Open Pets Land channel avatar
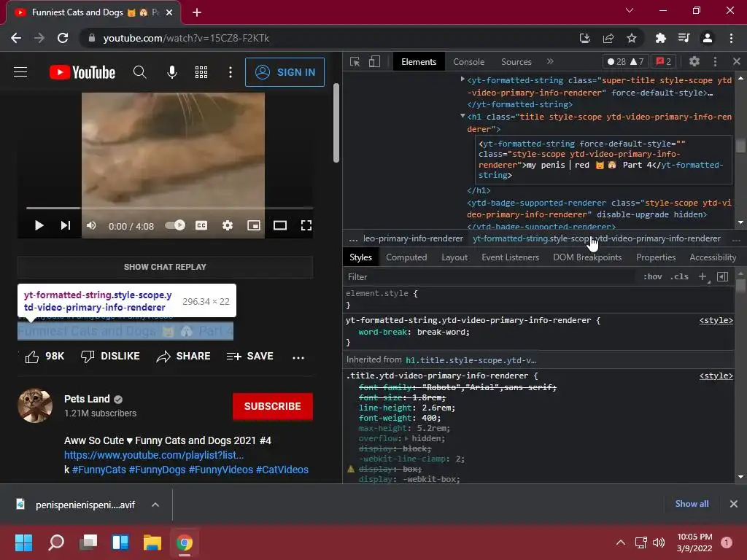This screenshot has height=560, width=747. pos(35,405)
